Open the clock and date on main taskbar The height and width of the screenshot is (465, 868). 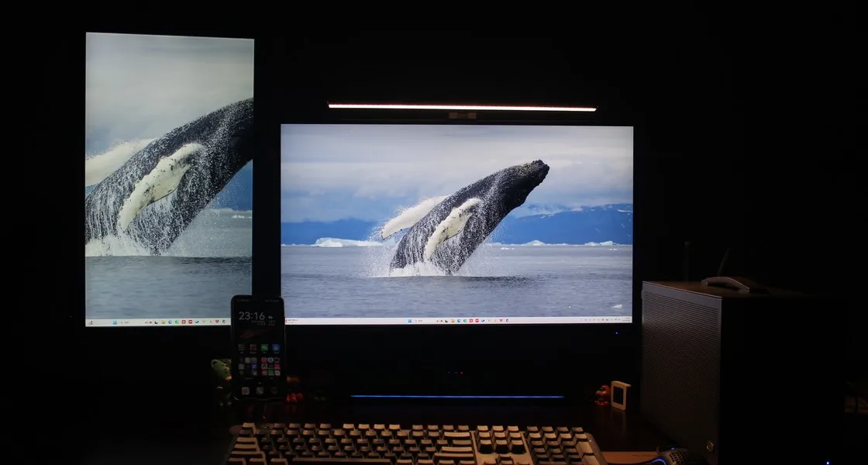(x=622, y=320)
